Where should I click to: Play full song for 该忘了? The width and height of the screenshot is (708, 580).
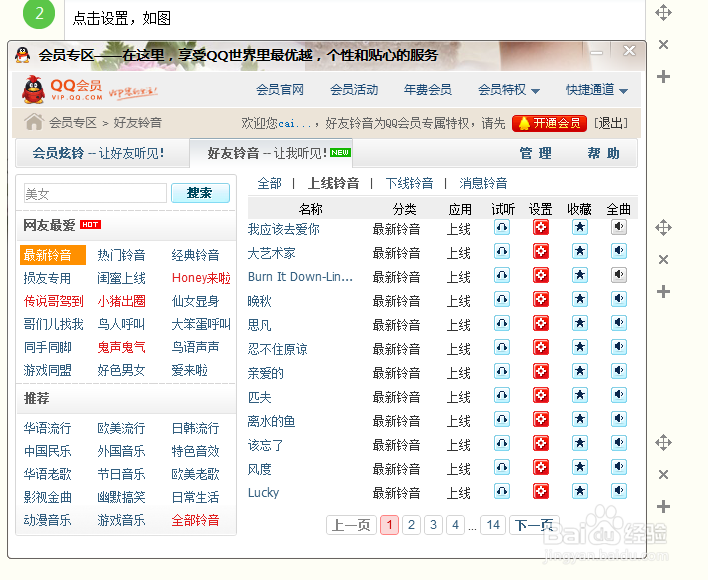619,443
